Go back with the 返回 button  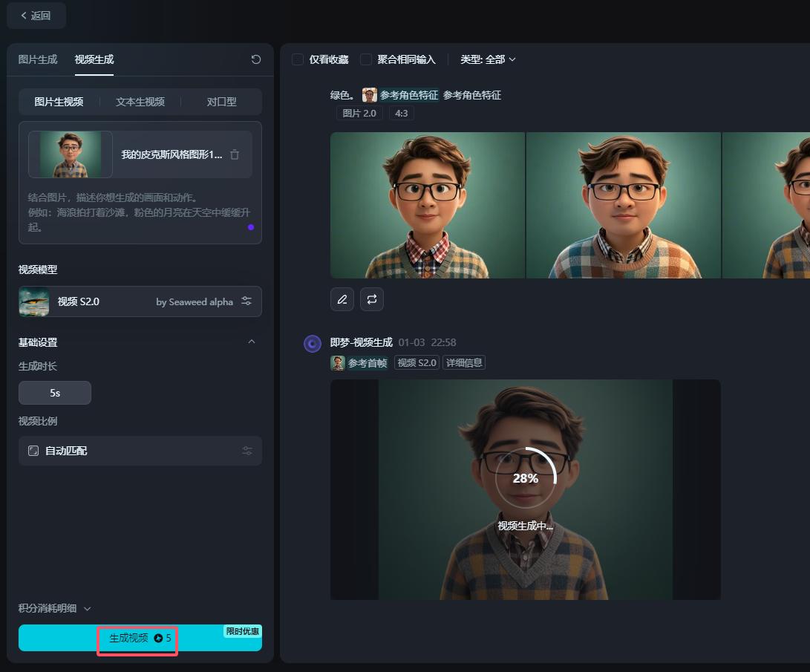click(36, 16)
